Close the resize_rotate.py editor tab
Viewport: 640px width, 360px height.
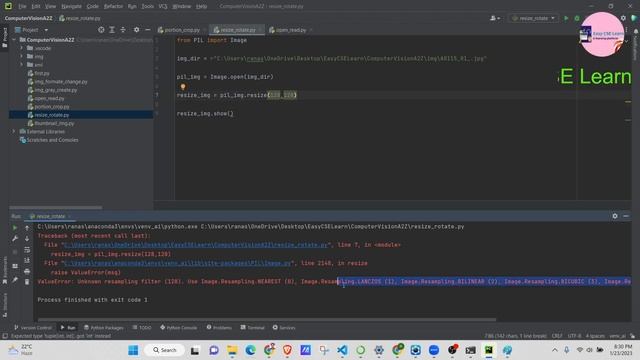tap(260, 30)
